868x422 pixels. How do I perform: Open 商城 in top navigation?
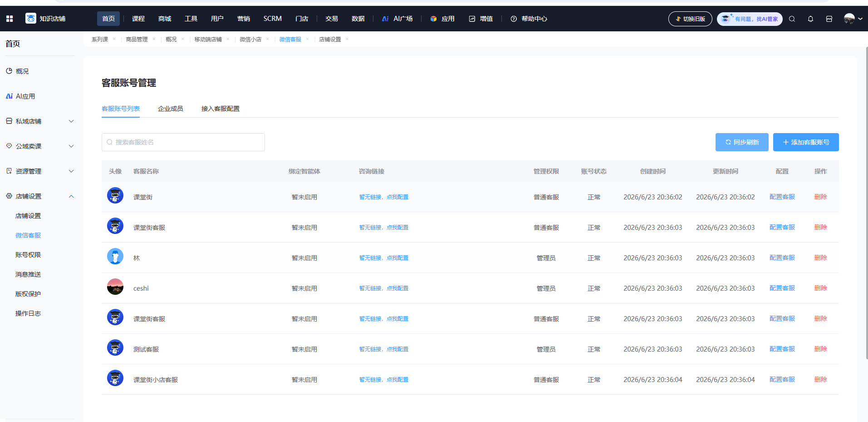[x=165, y=19]
